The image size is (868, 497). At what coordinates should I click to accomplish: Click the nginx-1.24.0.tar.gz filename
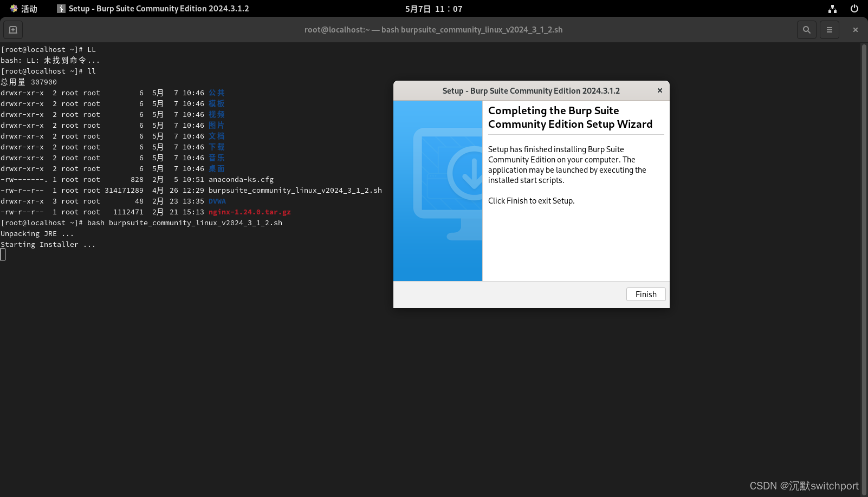pos(250,212)
